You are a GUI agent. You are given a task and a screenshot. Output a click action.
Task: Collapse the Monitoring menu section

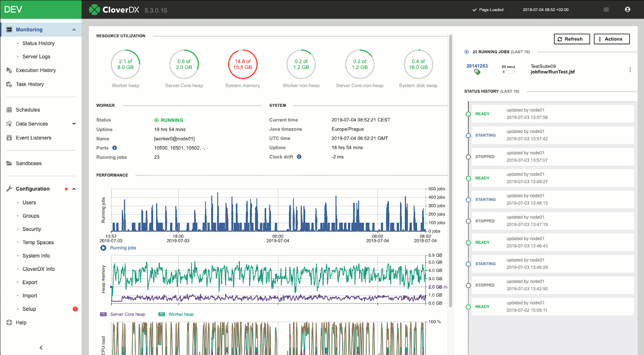point(74,30)
